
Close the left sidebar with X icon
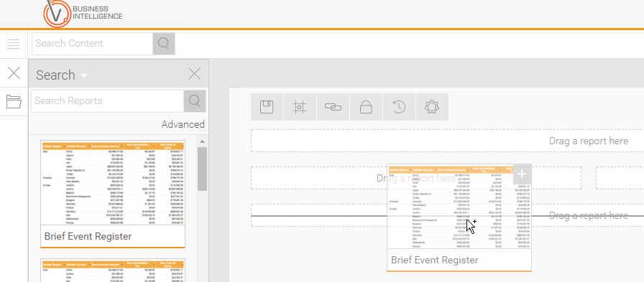[x=14, y=73]
